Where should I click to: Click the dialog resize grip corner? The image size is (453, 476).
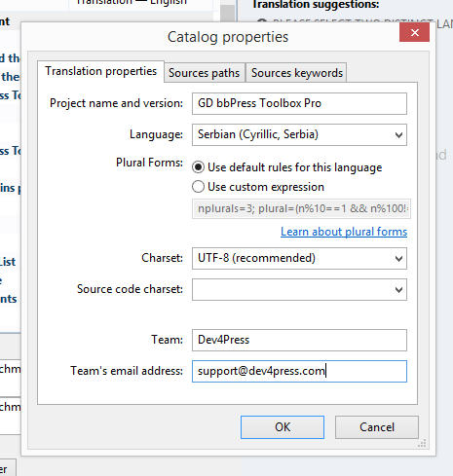coord(422,443)
